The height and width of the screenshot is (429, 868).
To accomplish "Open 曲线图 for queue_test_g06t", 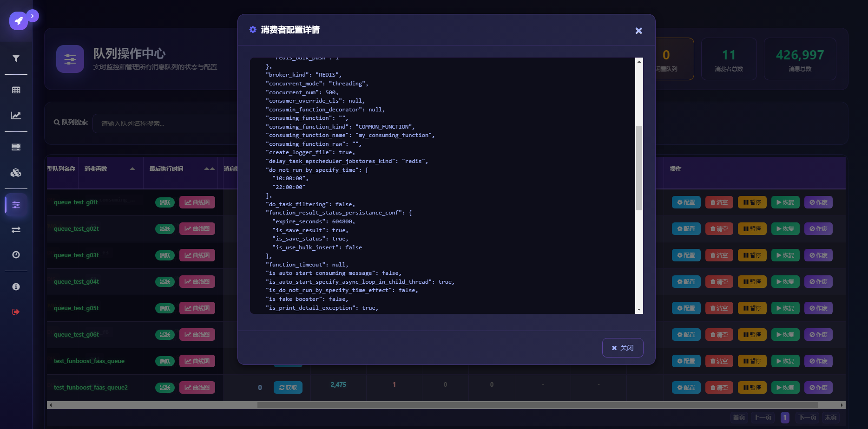I will 197,335.
